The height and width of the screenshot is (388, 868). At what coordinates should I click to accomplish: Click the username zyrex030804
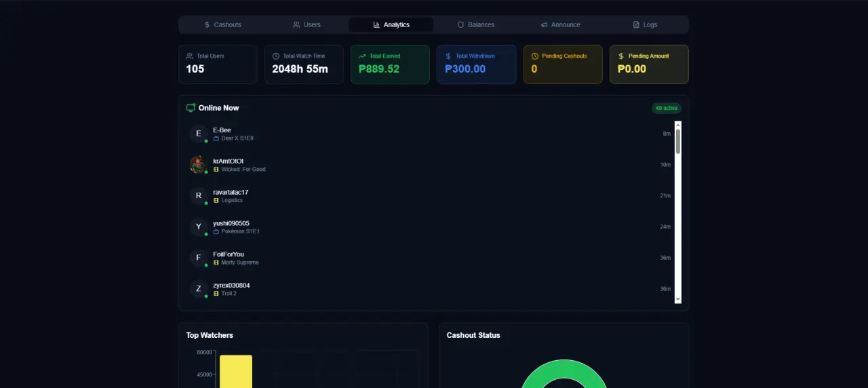point(231,286)
